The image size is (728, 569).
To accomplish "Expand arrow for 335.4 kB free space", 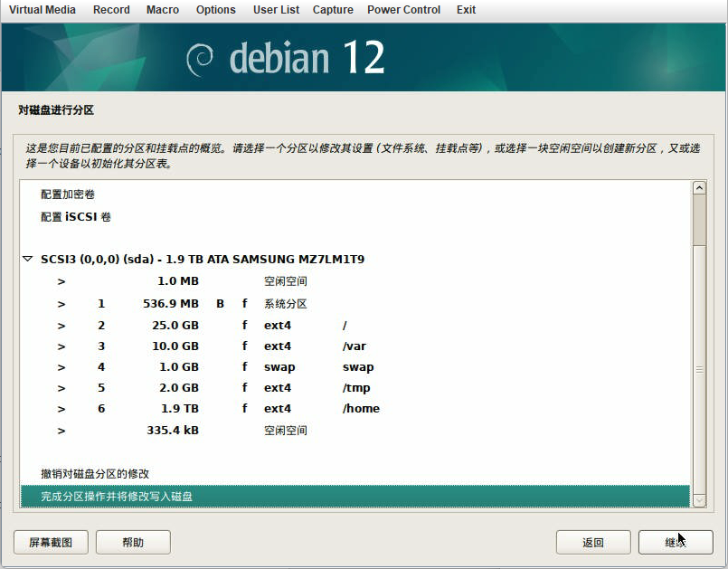I will coord(61,431).
